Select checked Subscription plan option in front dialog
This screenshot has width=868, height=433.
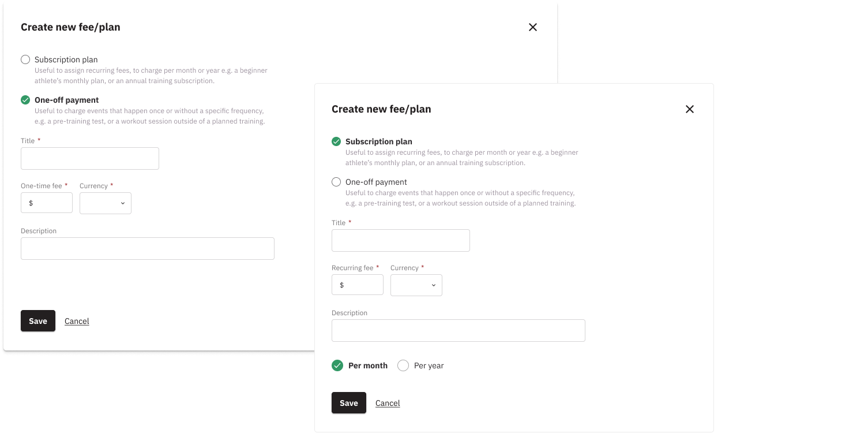click(336, 141)
